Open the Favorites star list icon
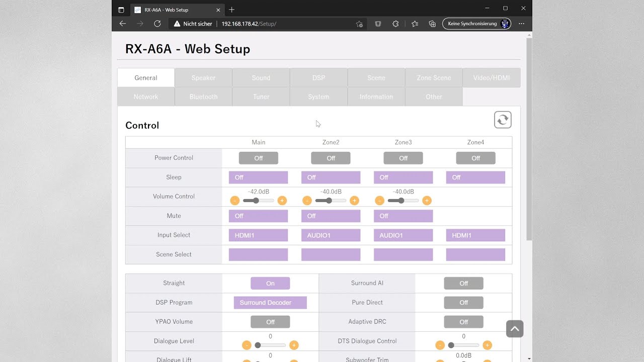The height and width of the screenshot is (362, 644). (415, 24)
